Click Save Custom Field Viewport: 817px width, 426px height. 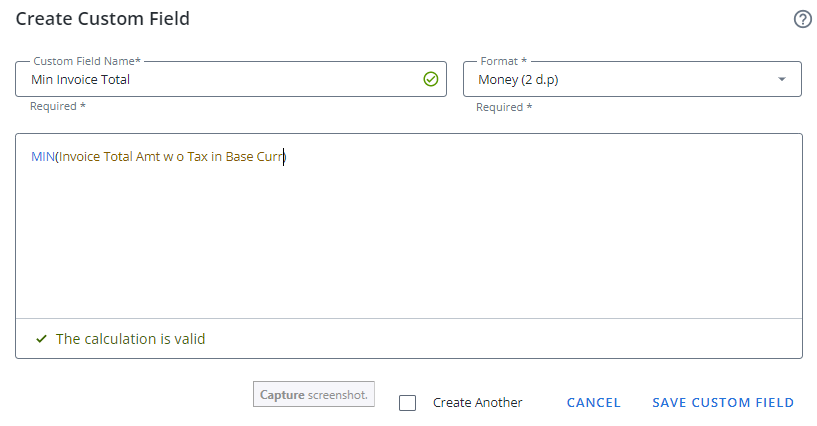pyautogui.click(x=723, y=403)
